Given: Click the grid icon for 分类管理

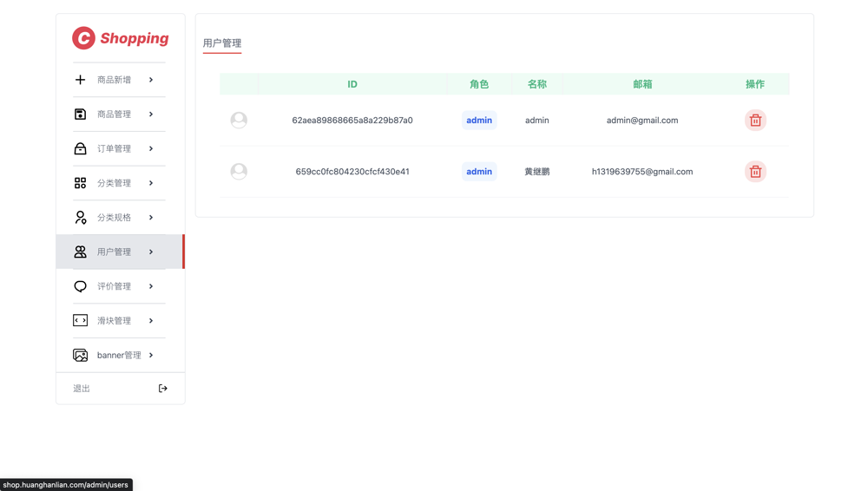Looking at the screenshot, I should click(x=80, y=183).
